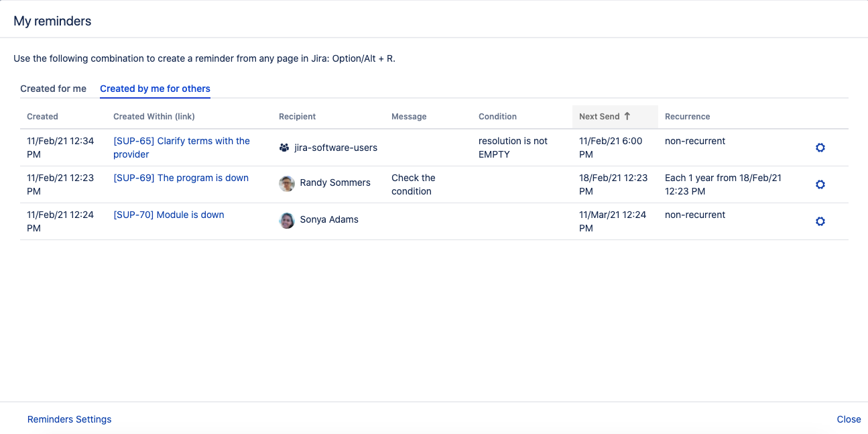Open Reminders Settings
868x434 pixels.
click(69, 419)
